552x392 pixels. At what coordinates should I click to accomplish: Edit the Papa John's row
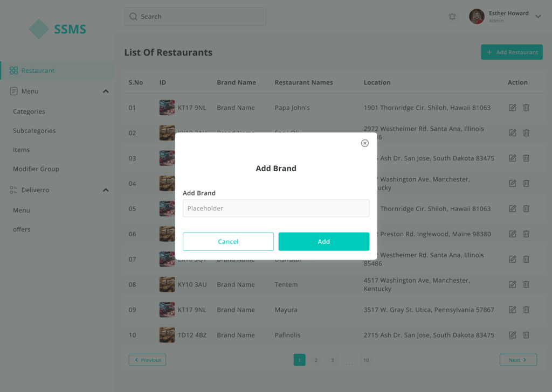[513, 108]
